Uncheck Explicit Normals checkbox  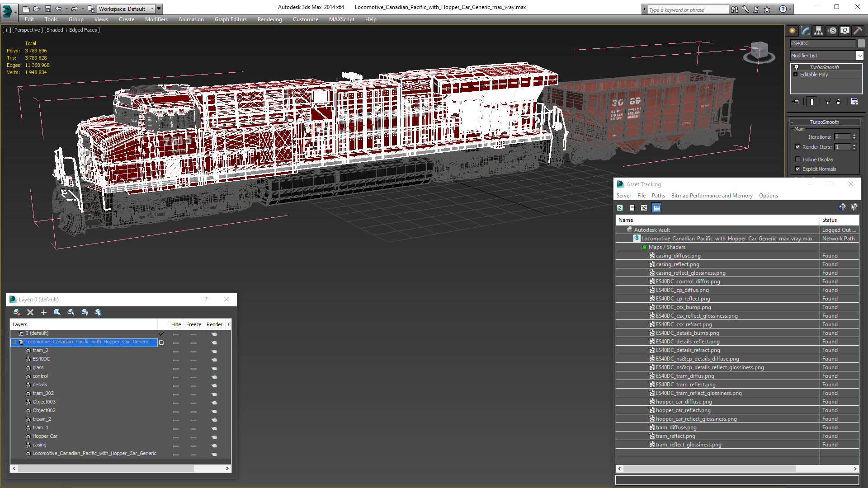coord(797,169)
